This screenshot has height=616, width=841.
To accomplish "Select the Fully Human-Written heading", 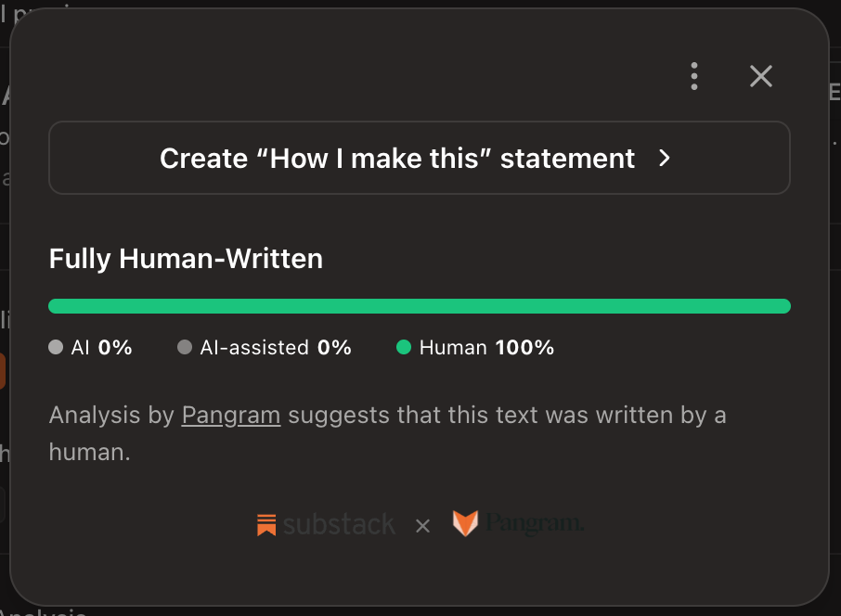I will (186, 259).
